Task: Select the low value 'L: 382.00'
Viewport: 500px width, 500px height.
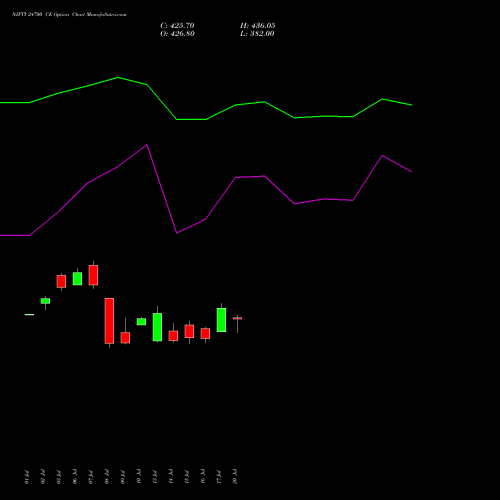Action: pyautogui.click(x=257, y=34)
